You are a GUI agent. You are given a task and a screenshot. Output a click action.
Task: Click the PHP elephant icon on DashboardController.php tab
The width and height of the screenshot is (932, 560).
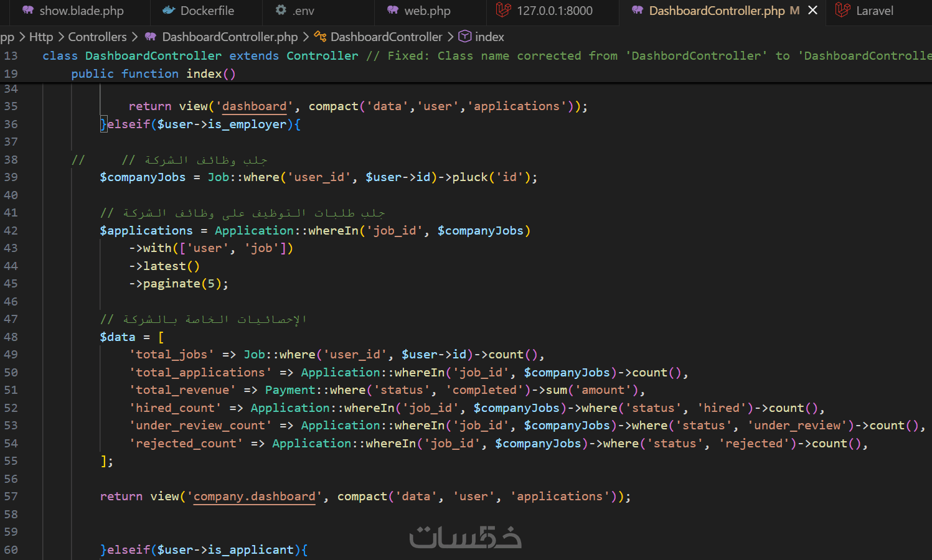[x=638, y=11]
